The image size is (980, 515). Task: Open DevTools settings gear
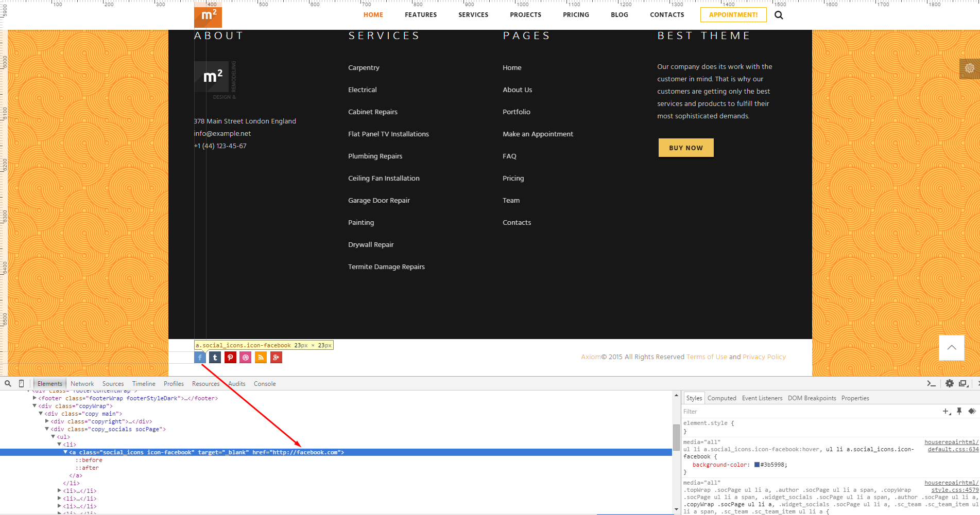tap(949, 383)
